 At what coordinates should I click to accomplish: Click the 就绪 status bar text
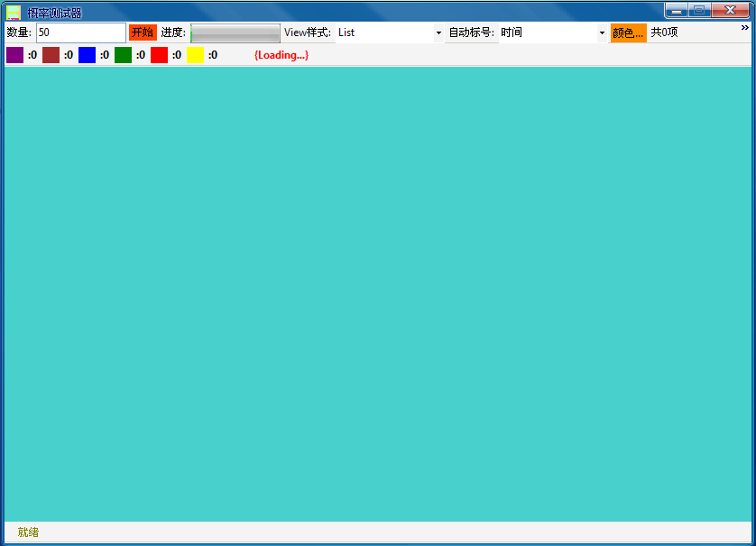(29, 532)
